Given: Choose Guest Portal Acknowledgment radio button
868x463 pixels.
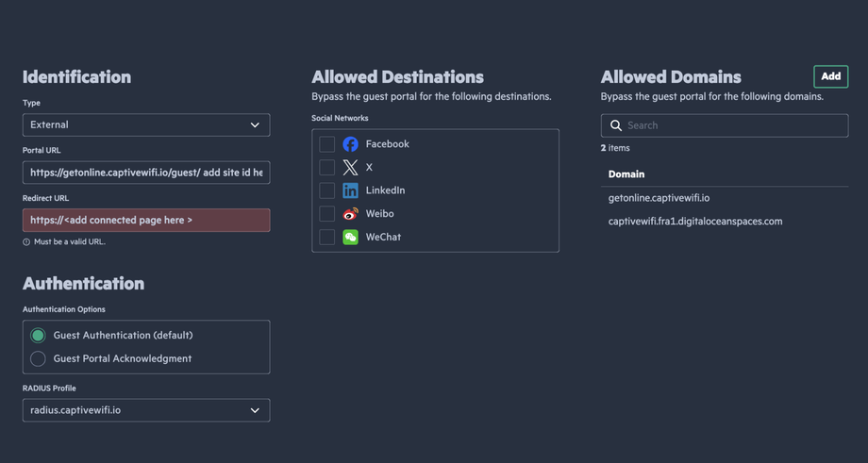Looking at the screenshot, I should 38,358.
